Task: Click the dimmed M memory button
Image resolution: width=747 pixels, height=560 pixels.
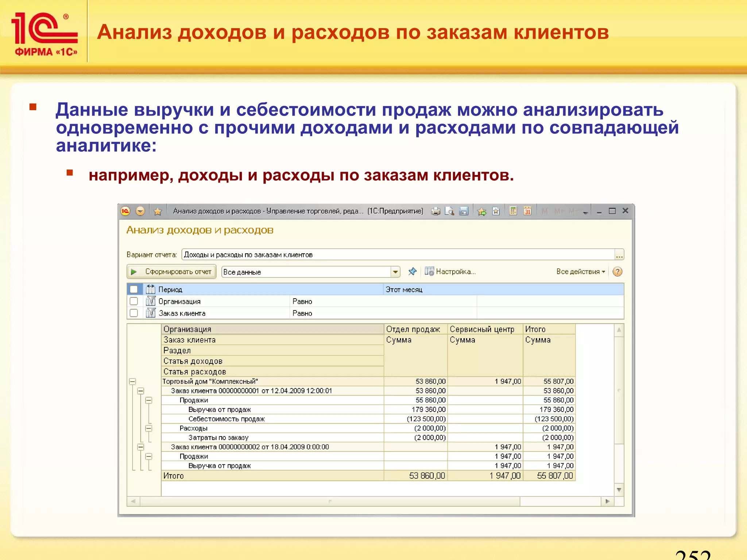Action: [x=545, y=211]
